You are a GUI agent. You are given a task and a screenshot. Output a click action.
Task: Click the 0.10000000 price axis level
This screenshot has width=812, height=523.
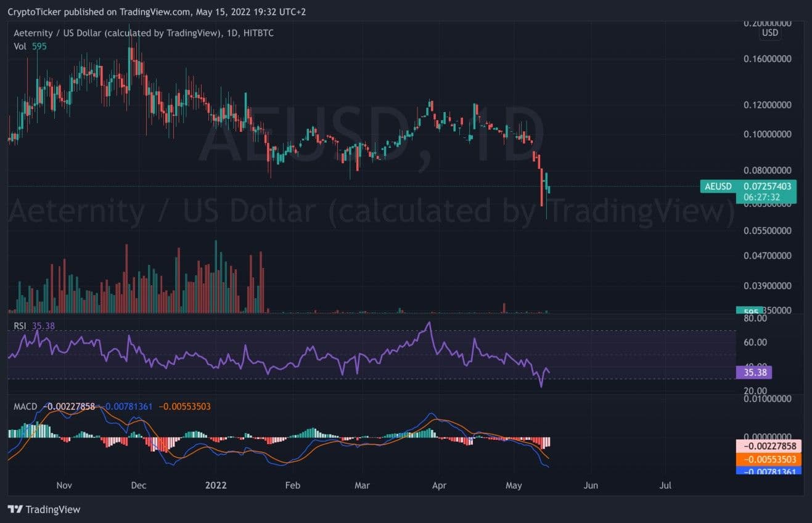click(769, 134)
